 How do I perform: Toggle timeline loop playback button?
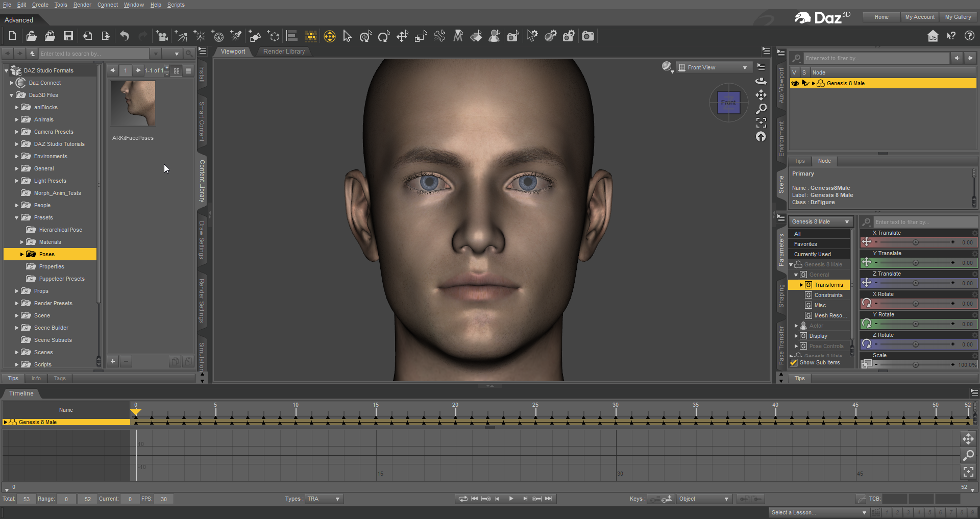click(463, 499)
